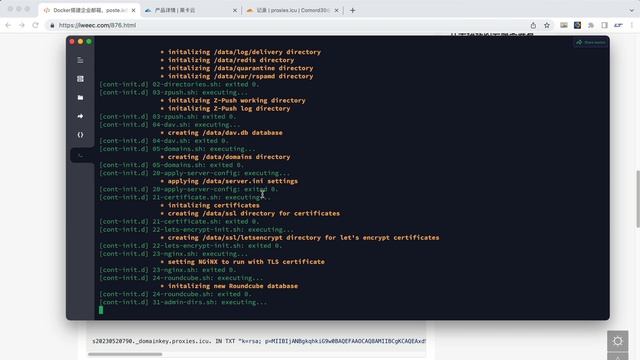The image size is (640, 360).
Task: Open the grid-shaped icon in Termius sidebar
Action: [x=80, y=79]
